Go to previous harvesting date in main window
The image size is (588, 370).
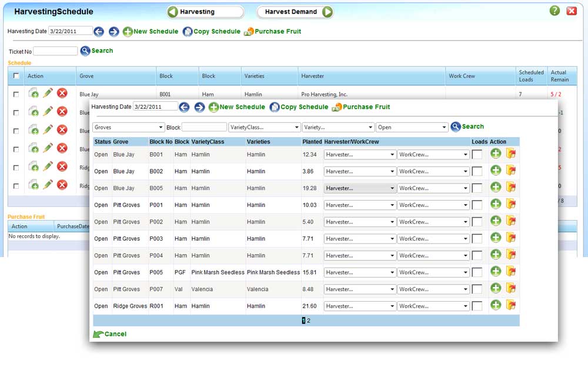pyautogui.click(x=99, y=32)
